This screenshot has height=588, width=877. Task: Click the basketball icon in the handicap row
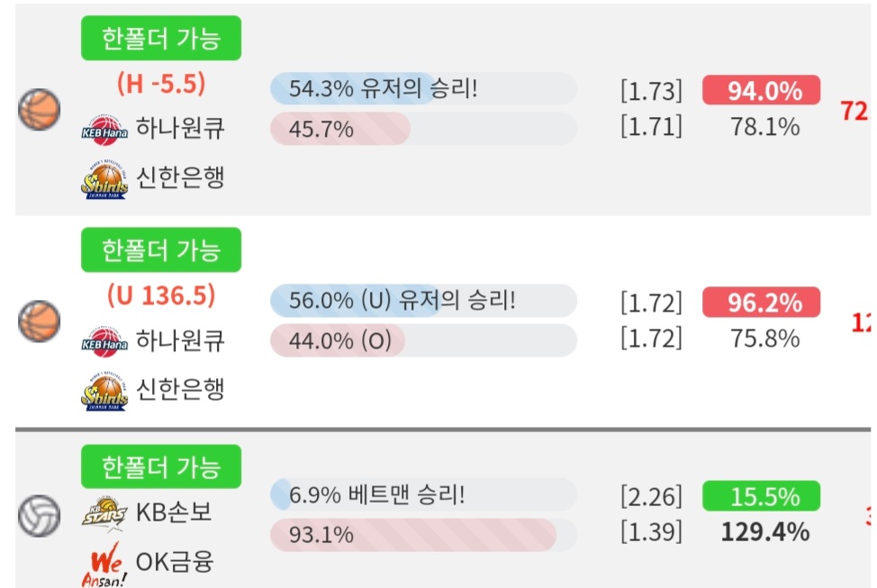point(39,109)
